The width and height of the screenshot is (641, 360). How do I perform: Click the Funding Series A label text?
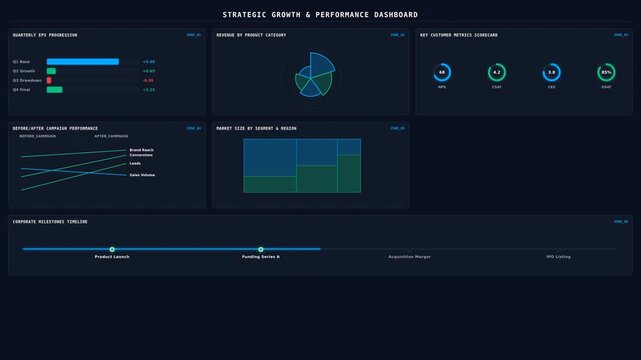pos(261,257)
